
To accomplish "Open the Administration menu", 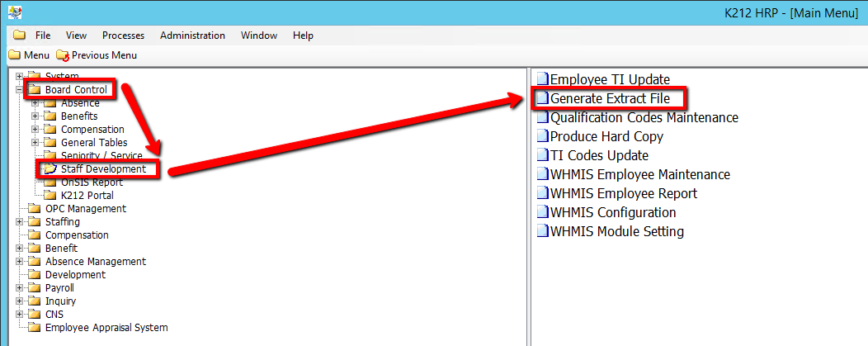I will pyautogui.click(x=192, y=36).
